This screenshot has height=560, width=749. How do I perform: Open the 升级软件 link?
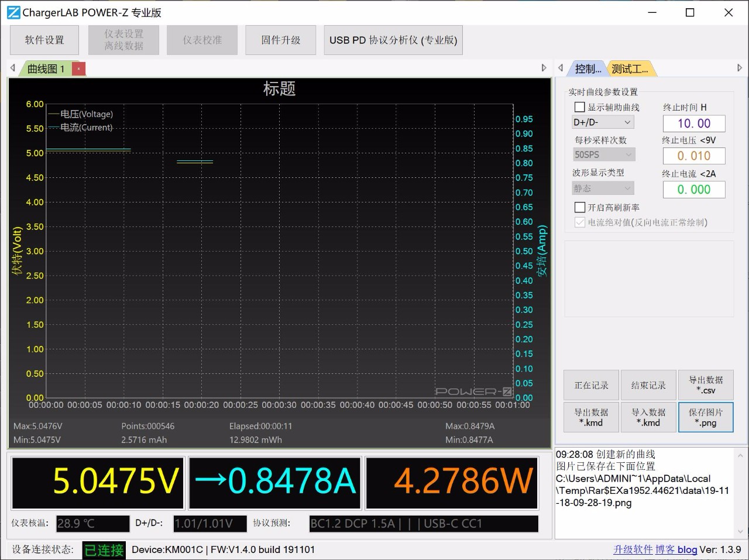(x=633, y=549)
